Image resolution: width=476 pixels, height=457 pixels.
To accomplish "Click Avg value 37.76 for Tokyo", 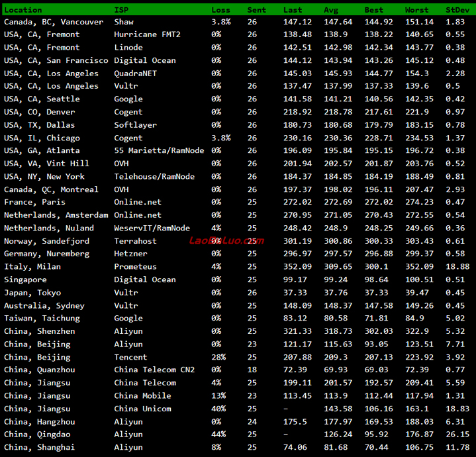I will click(x=336, y=293).
